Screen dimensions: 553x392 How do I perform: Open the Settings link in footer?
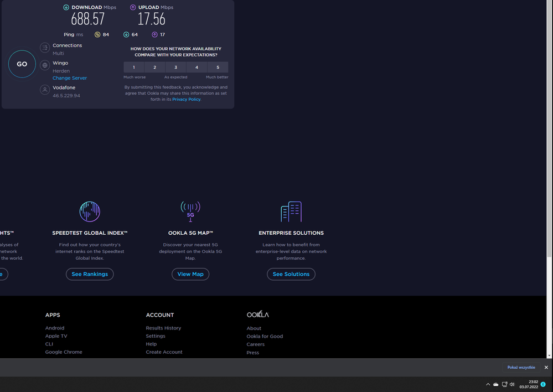pos(156,336)
